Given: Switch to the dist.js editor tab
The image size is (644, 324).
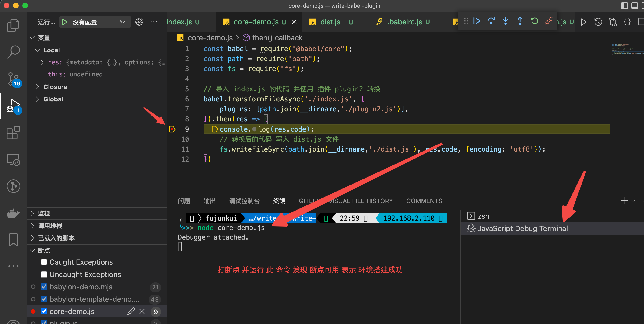Looking at the screenshot, I should coord(330,22).
